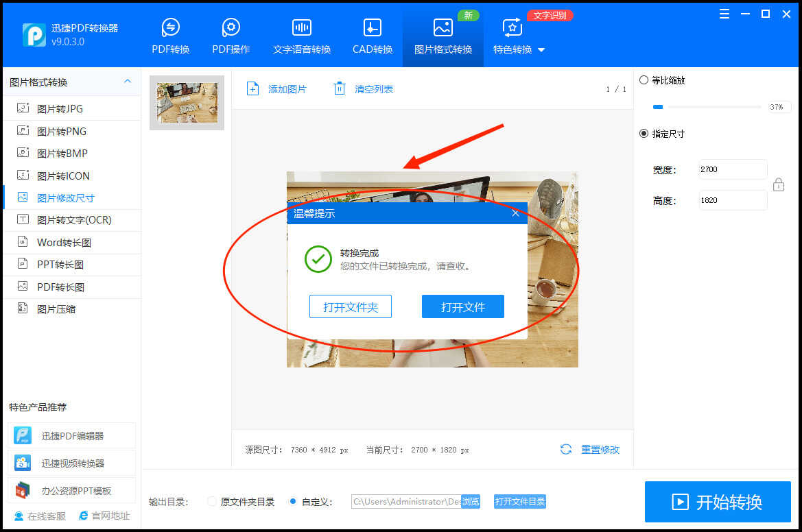Viewport: 802px width, 532px height.
Task: Select Word转长图 in sidebar
Action: click(71, 242)
